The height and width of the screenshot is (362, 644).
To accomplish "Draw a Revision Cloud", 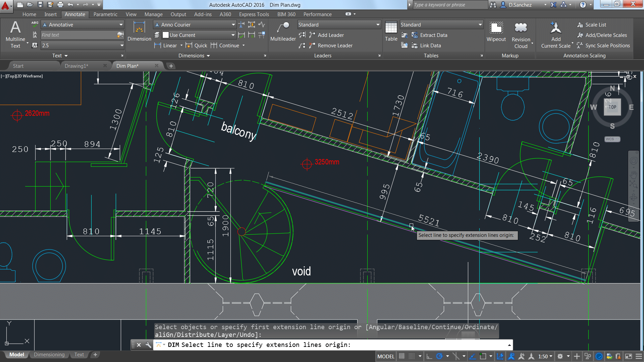I will [521, 35].
